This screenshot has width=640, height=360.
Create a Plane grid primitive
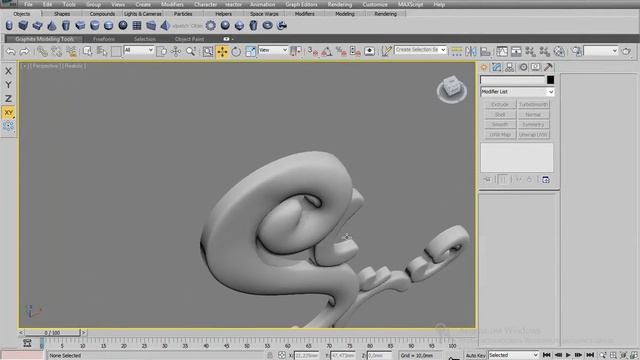pos(137,25)
